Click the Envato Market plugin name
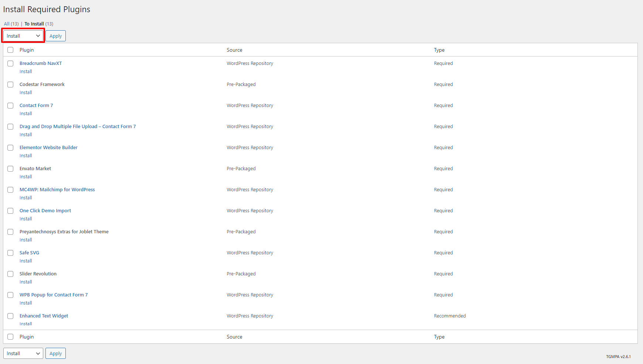 click(x=35, y=169)
